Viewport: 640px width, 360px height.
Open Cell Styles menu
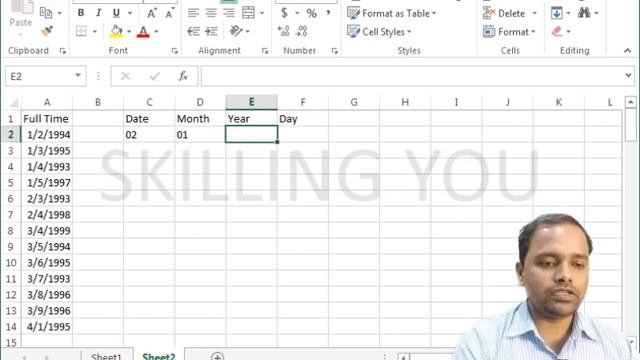click(379, 31)
